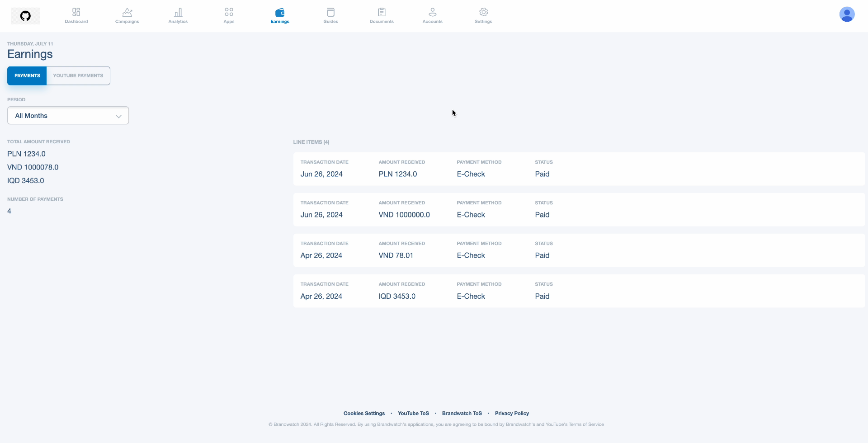
Task: Open the Apps grid icon
Action: coord(229,12)
